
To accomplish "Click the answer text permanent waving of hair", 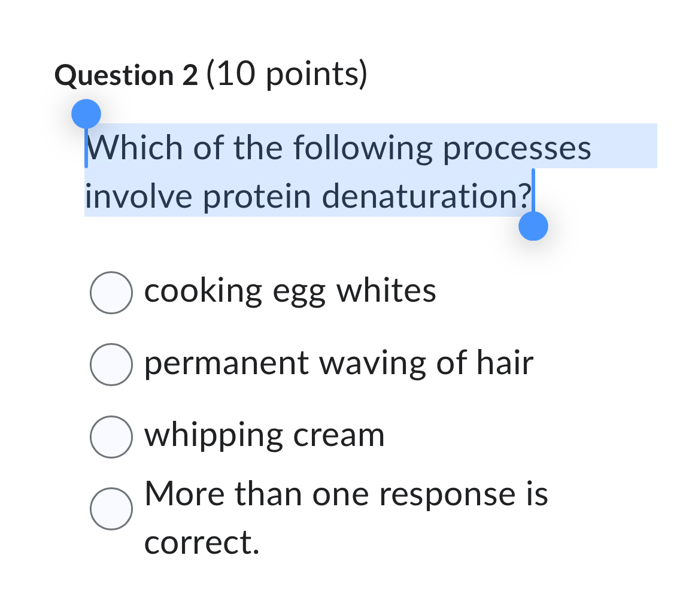I will click(x=338, y=363).
